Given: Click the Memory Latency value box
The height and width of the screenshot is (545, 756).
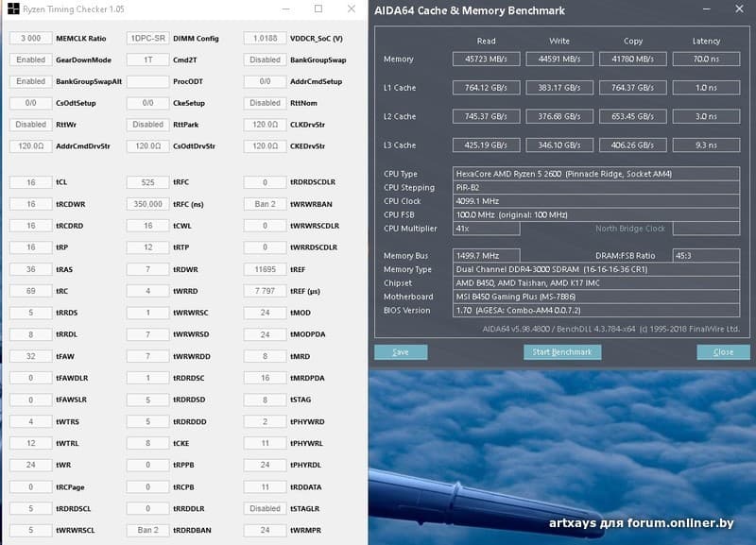Looking at the screenshot, I should (x=706, y=59).
